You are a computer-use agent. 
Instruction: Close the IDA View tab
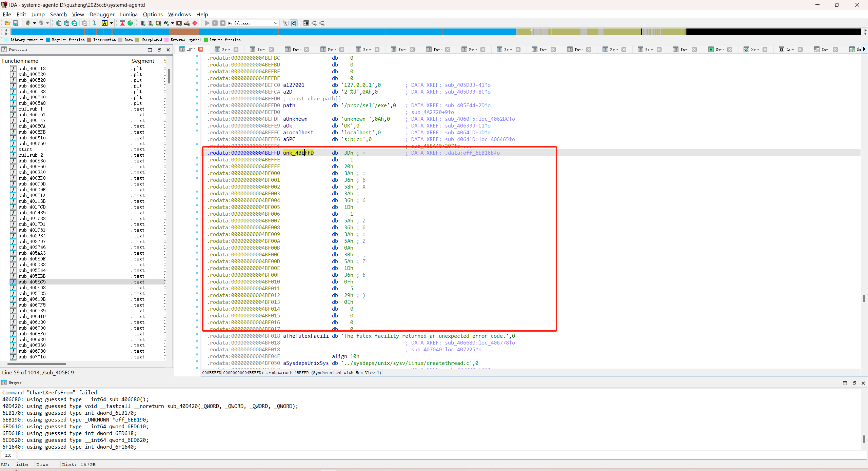click(x=201, y=49)
